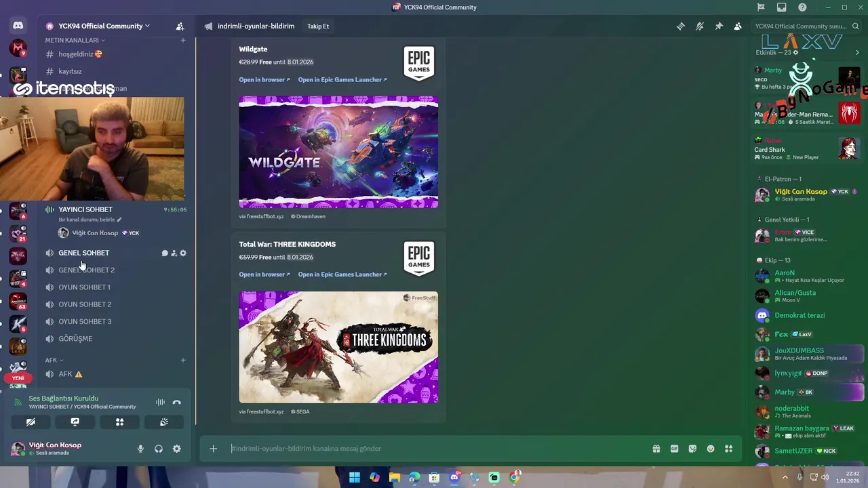Open the GIF picker icon
Screen dimensions: 868x488
coord(674,449)
